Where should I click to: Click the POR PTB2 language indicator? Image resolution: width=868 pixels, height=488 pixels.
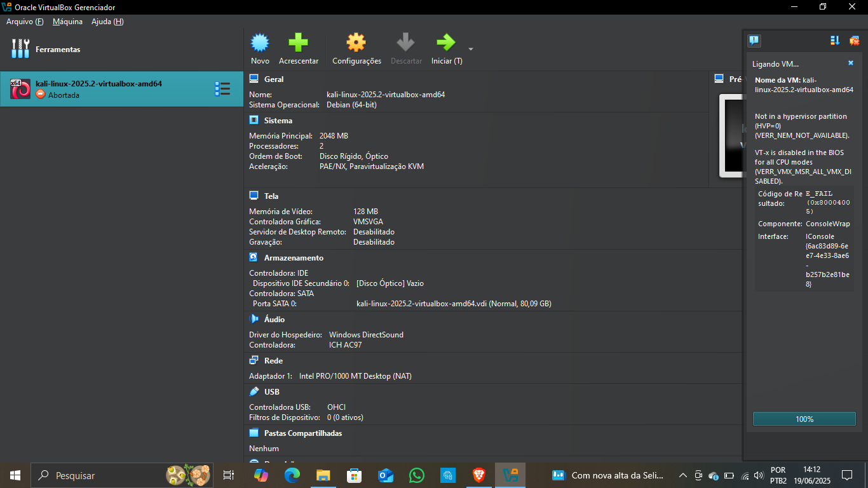[778, 475]
